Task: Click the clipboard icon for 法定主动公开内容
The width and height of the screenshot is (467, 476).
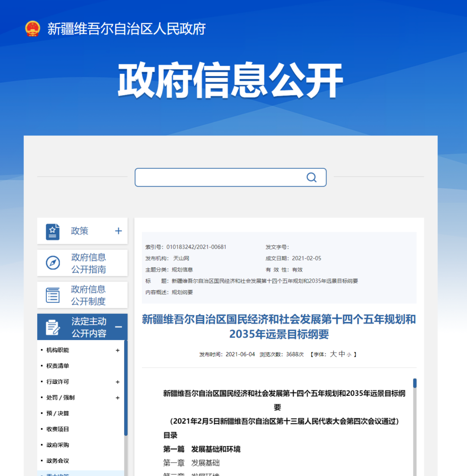Action: click(x=53, y=327)
